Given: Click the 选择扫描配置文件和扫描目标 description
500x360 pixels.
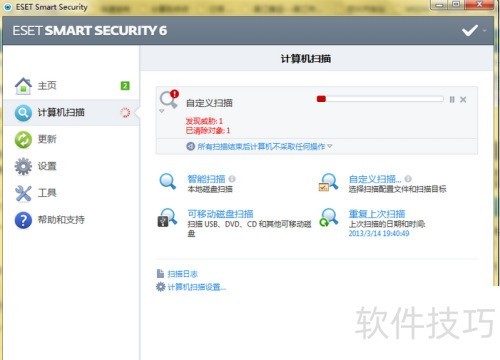Looking at the screenshot, I should pyautogui.click(x=397, y=189).
